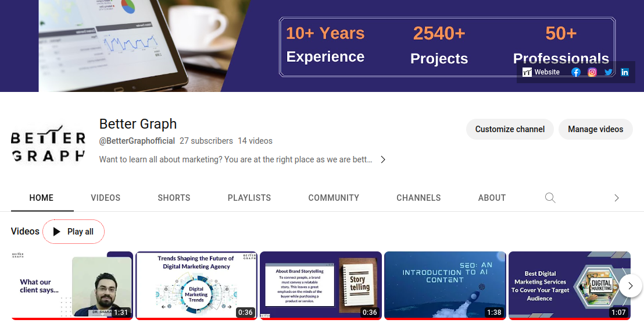Click the channel search magnifier icon
The height and width of the screenshot is (323, 644).
[550, 198]
